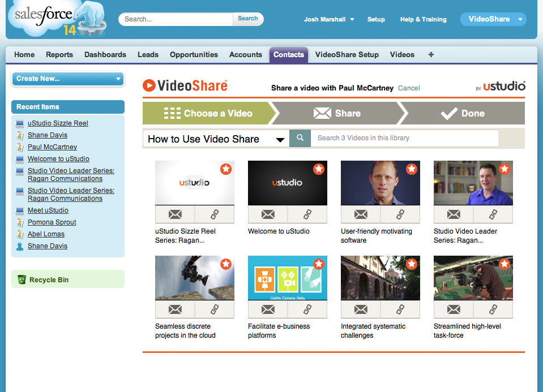Viewport: 543px width, 392px height.
Task: Email the Streamlined high-level task-force video
Action: click(454, 309)
